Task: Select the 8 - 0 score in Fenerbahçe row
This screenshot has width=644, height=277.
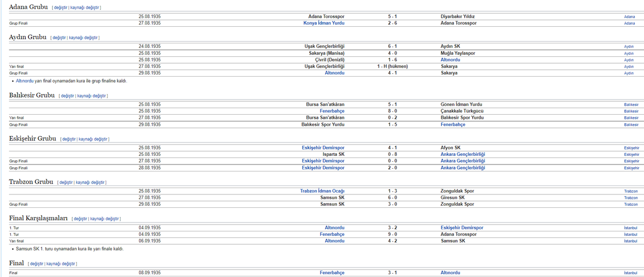Action: click(x=393, y=111)
